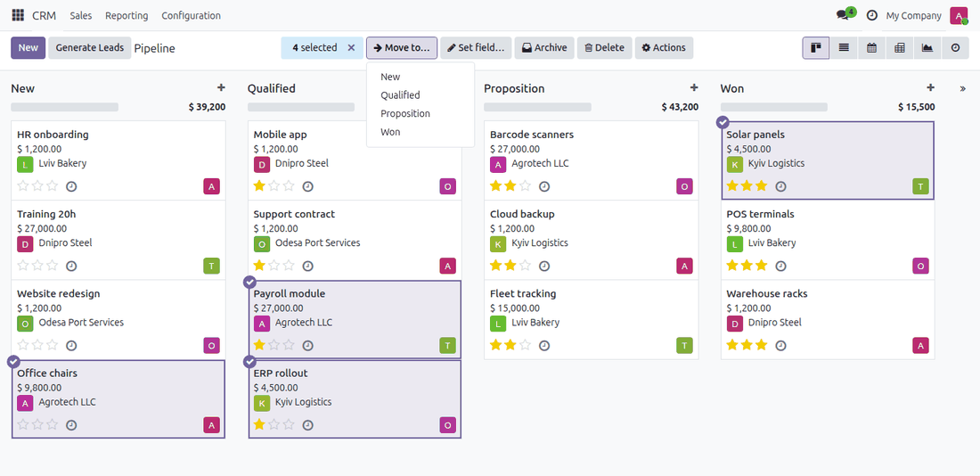The image size is (980, 476).
Task: Create a New opportunity
Action: point(29,47)
